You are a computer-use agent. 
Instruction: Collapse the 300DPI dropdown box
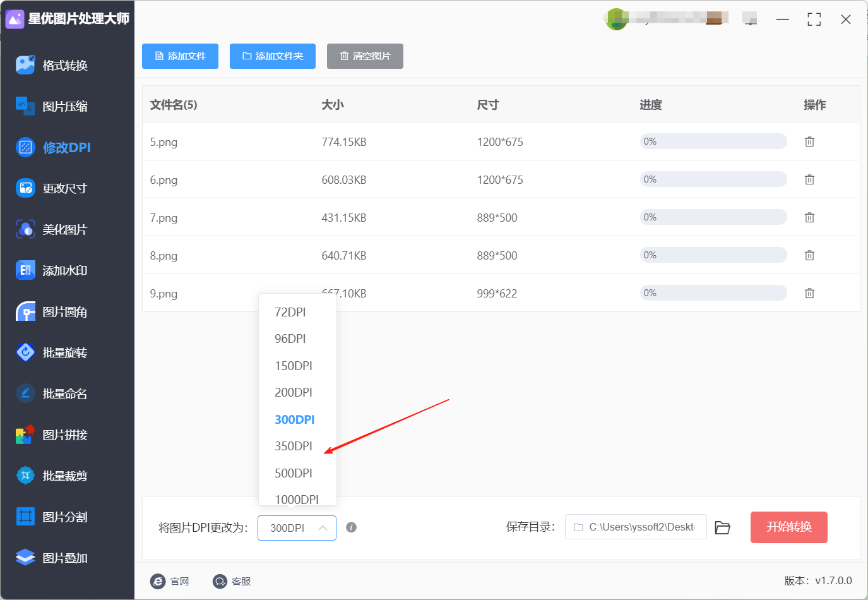[297, 528]
